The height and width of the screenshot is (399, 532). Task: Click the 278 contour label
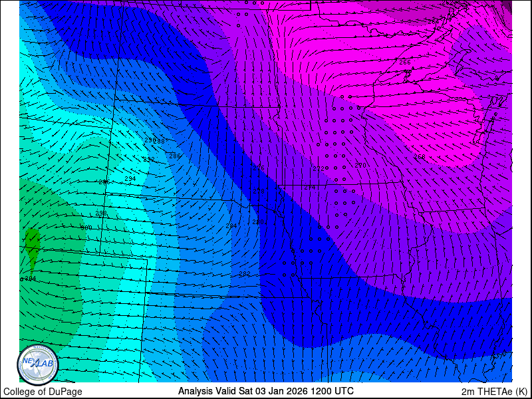click(259, 192)
